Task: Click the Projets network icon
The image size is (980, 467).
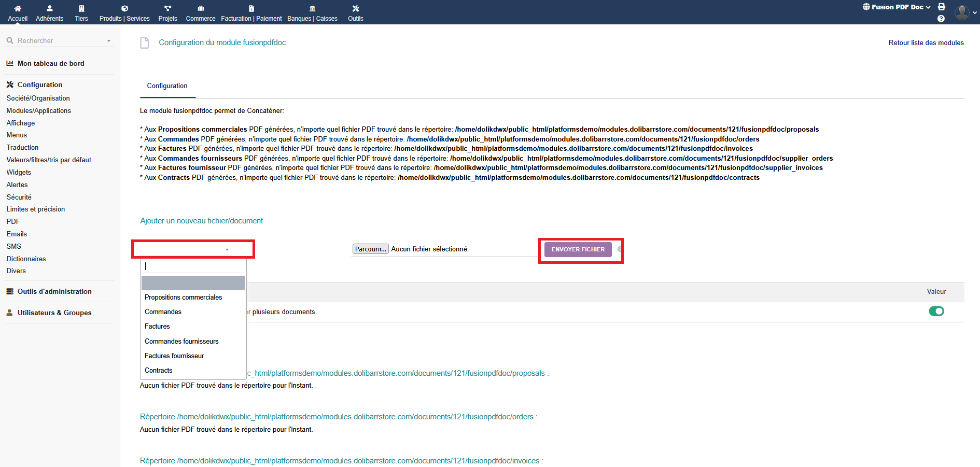Action: click(167, 8)
